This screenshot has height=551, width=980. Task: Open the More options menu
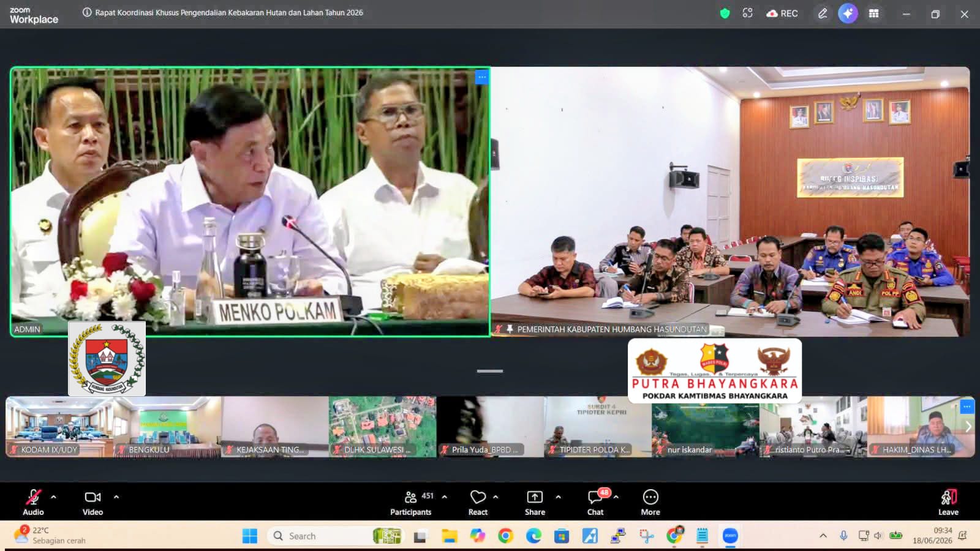650,503
